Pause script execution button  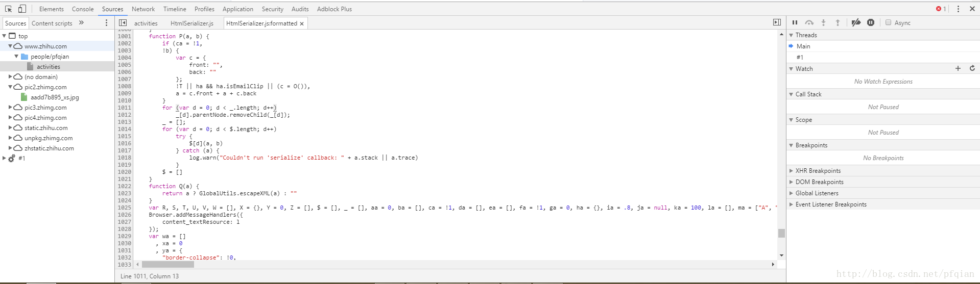[x=795, y=22]
